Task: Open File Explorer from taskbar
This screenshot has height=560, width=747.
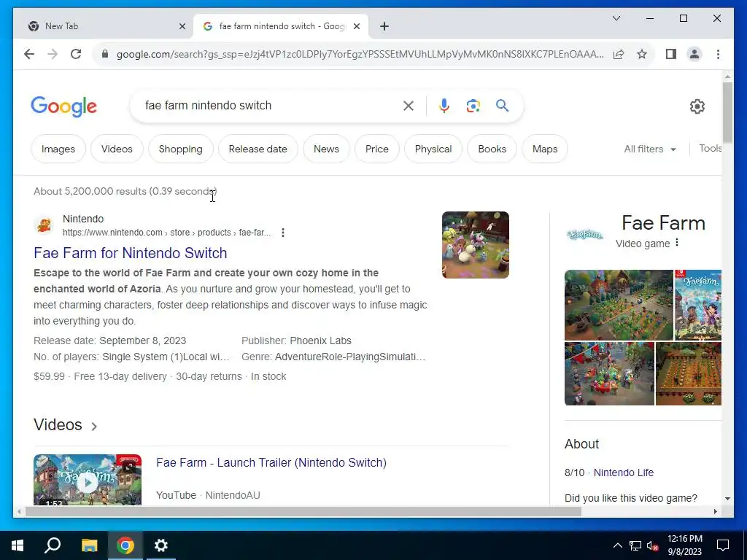Action: (x=89, y=545)
